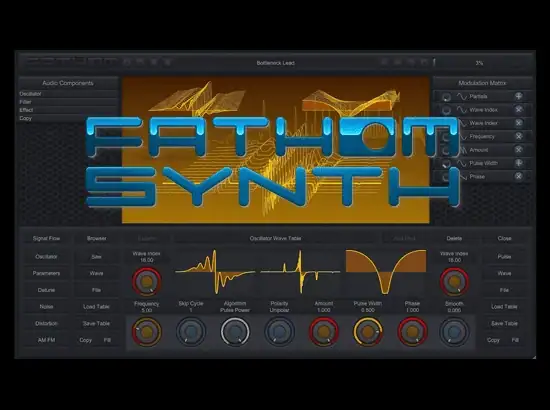Click the sine LFO icon beside Partials
Viewport: 550px width, 410px height.
[x=462, y=96]
